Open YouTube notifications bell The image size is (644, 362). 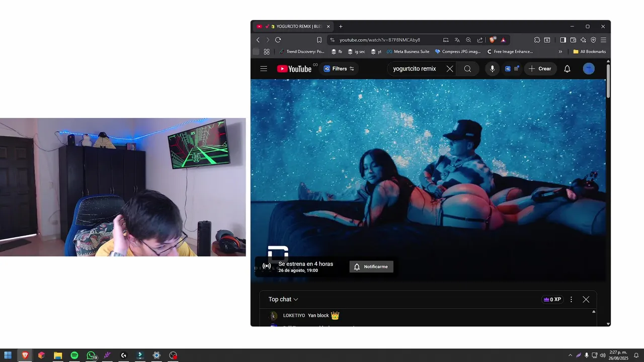point(567,69)
